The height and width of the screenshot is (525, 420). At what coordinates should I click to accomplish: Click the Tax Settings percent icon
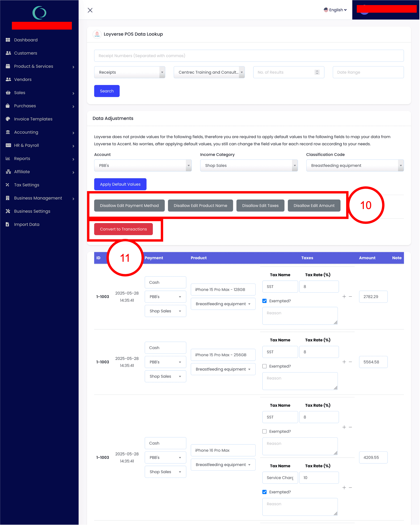(8, 185)
